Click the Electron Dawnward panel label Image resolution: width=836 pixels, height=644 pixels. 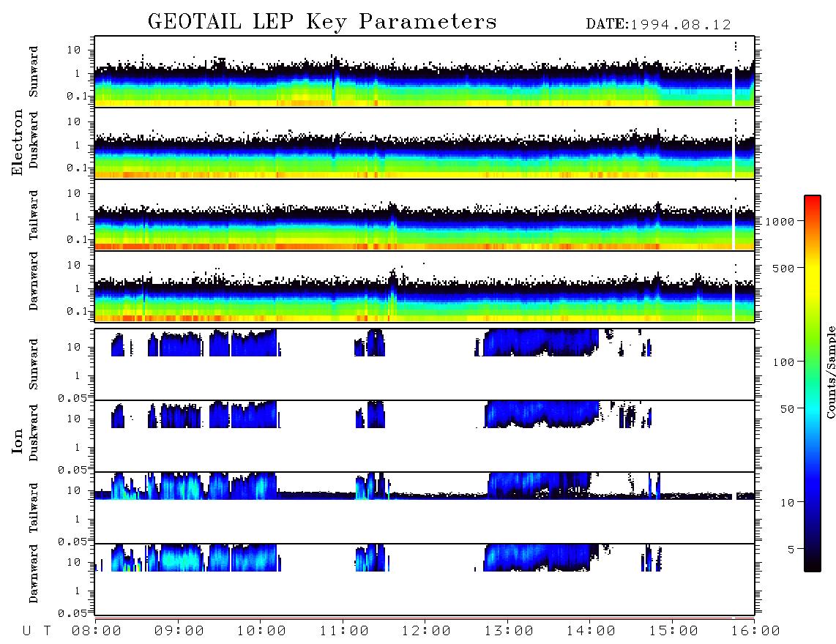click(33, 281)
